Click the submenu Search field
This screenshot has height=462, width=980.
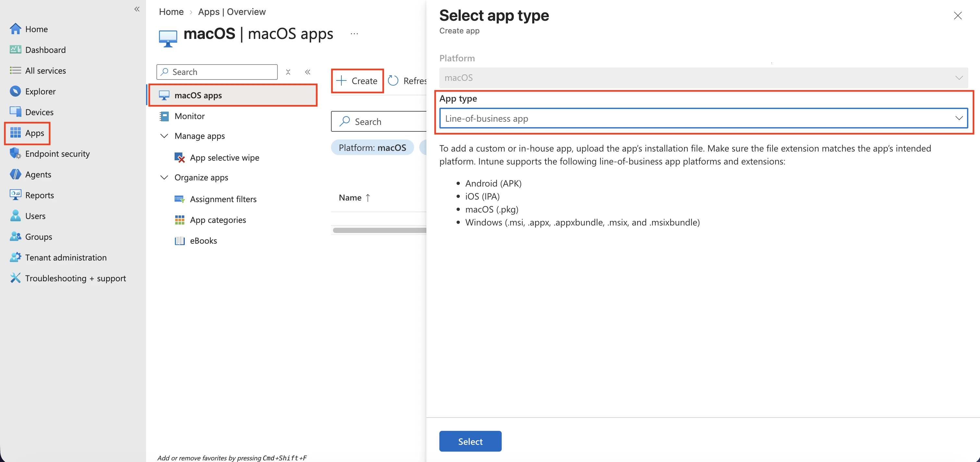coord(217,72)
